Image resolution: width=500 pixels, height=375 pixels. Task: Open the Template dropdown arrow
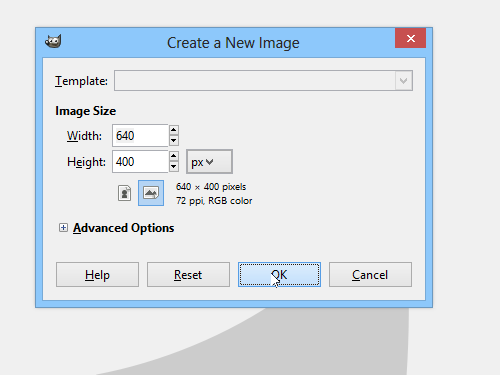[x=404, y=81]
